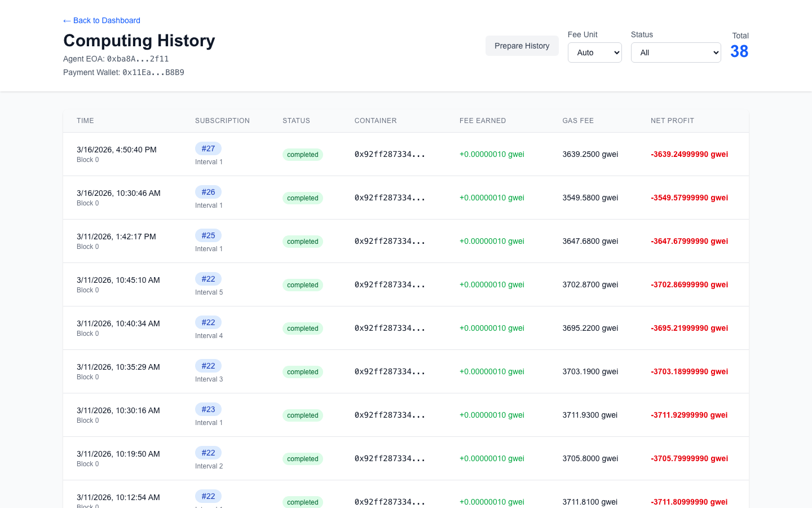Viewport: 812px width, 508px height.
Task: Click gas fee 3703.1900 gwei
Action: coord(590,371)
